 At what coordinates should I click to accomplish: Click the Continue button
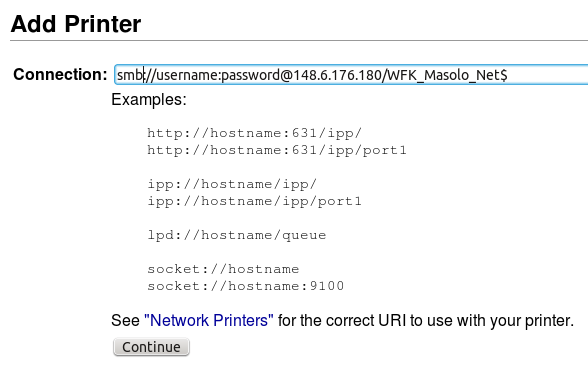[x=152, y=347]
